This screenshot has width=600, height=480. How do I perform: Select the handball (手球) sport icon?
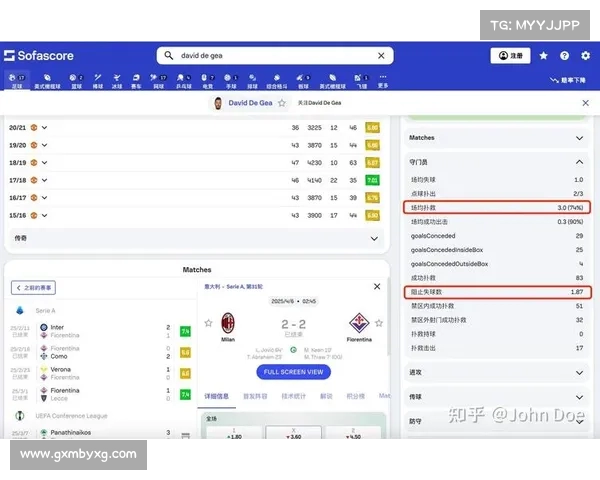pos(231,81)
